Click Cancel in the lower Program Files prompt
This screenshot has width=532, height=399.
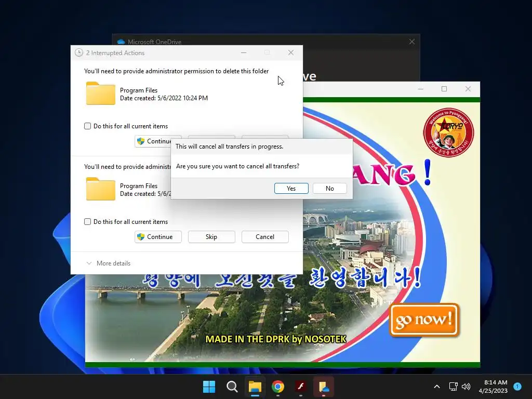coord(265,237)
